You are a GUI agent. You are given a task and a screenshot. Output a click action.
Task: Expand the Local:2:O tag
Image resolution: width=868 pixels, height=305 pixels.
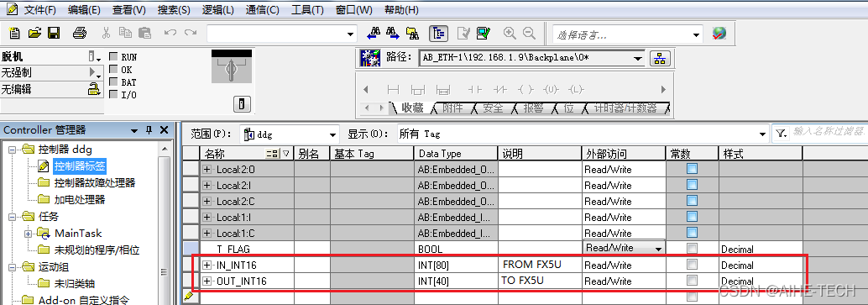coord(207,170)
